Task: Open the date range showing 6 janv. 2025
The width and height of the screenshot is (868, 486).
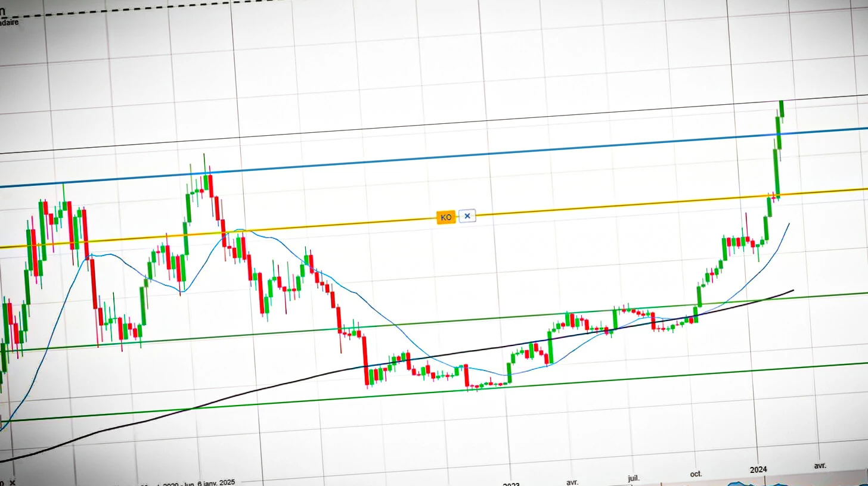Action: click(x=197, y=481)
